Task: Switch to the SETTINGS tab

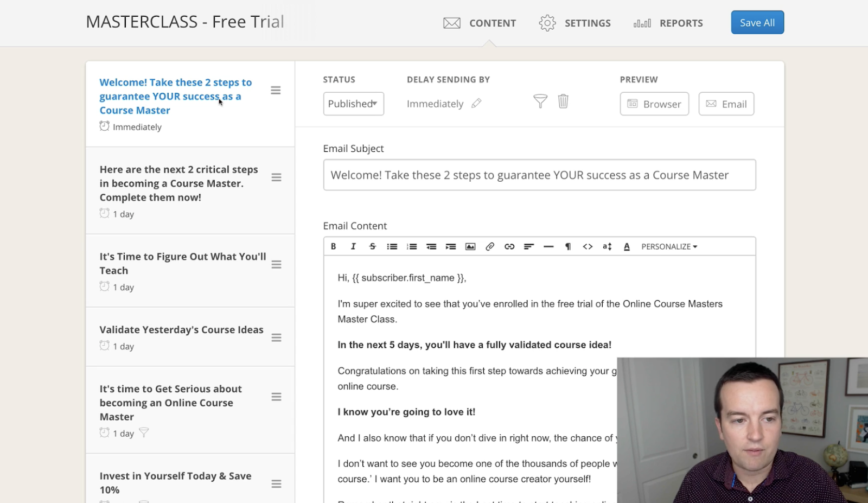Action: [575, 23]
